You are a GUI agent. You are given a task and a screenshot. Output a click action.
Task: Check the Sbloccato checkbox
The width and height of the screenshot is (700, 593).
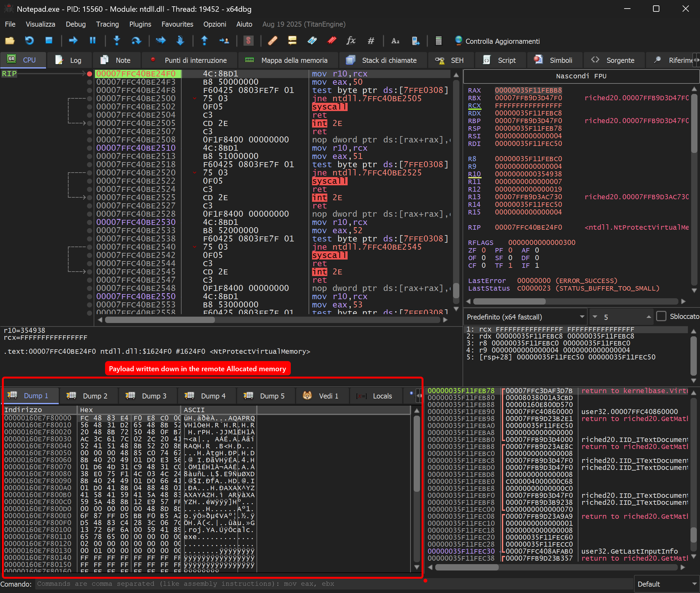pos(662,316)
